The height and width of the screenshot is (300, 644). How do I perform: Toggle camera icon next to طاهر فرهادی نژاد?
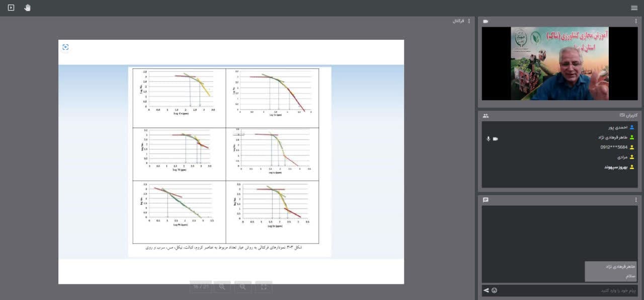(x=496, y=138)
